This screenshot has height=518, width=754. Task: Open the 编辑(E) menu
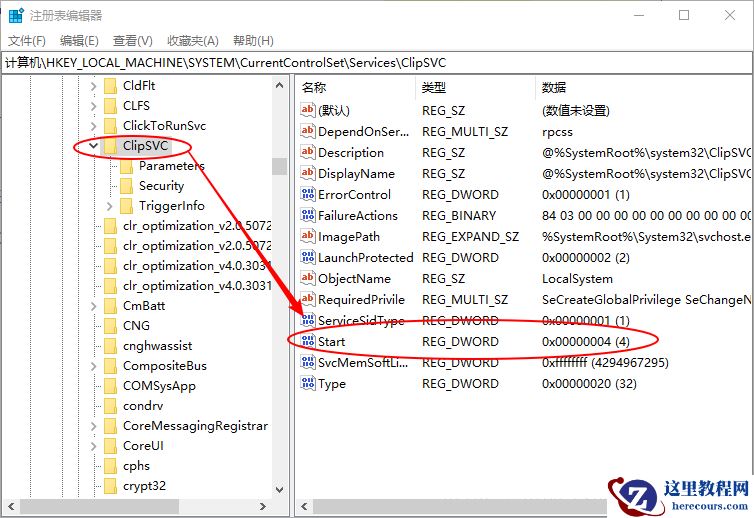pos(79,41)
